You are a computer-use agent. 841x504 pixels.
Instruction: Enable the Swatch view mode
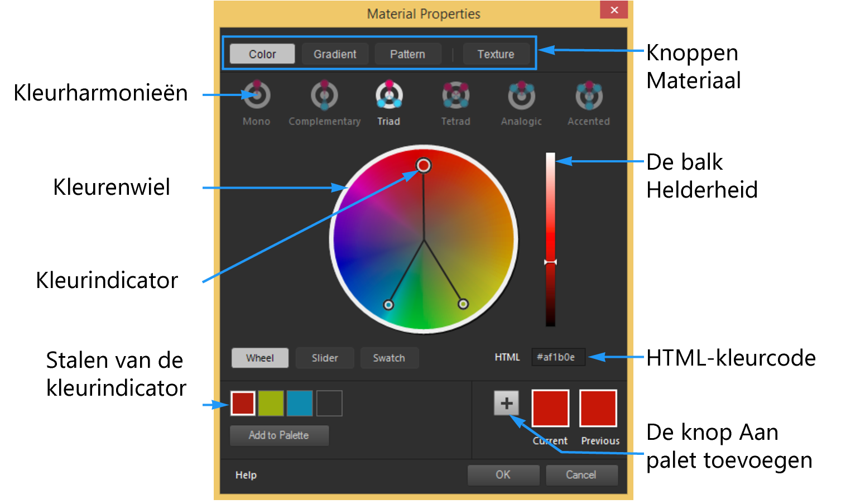(390, 358)
